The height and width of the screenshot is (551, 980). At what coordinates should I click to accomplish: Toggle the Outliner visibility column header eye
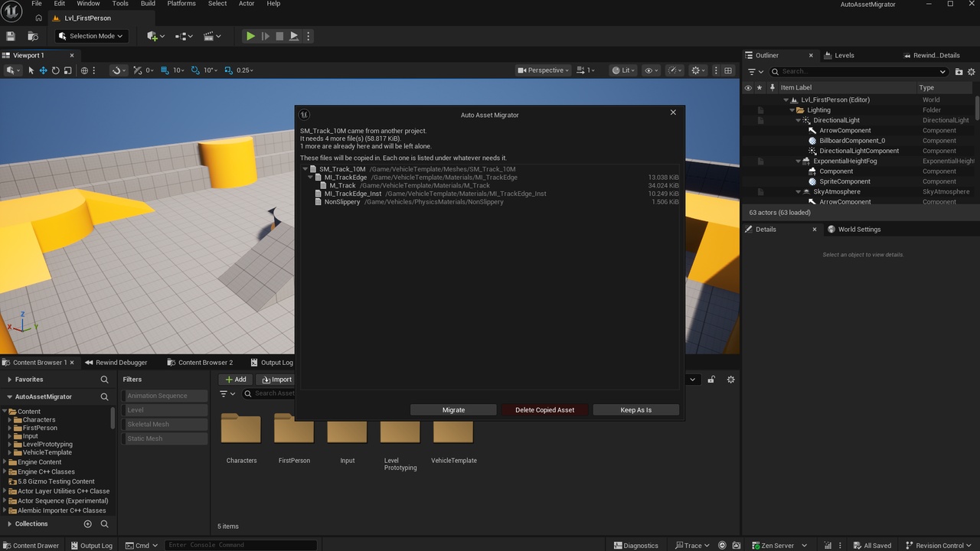tap(748, 87)
